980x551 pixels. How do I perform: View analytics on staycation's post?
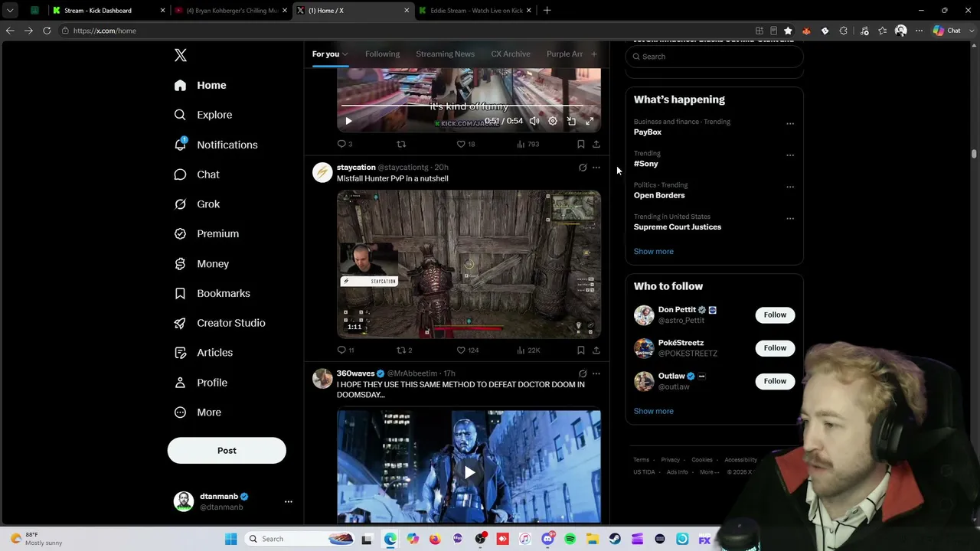coord(528,350)
